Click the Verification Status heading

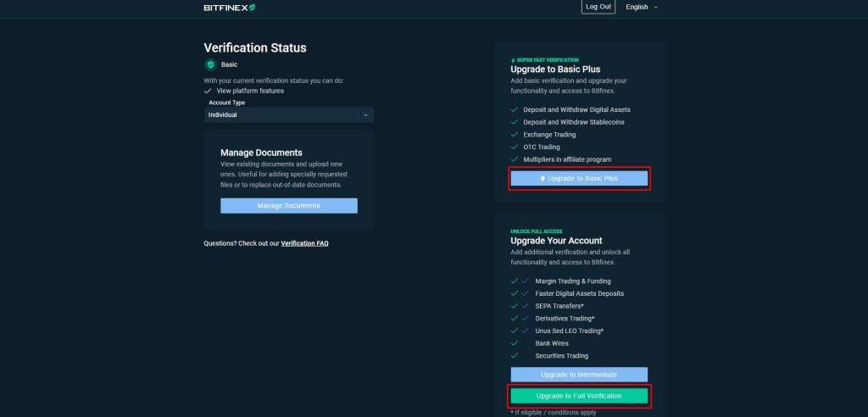point(255,47)
